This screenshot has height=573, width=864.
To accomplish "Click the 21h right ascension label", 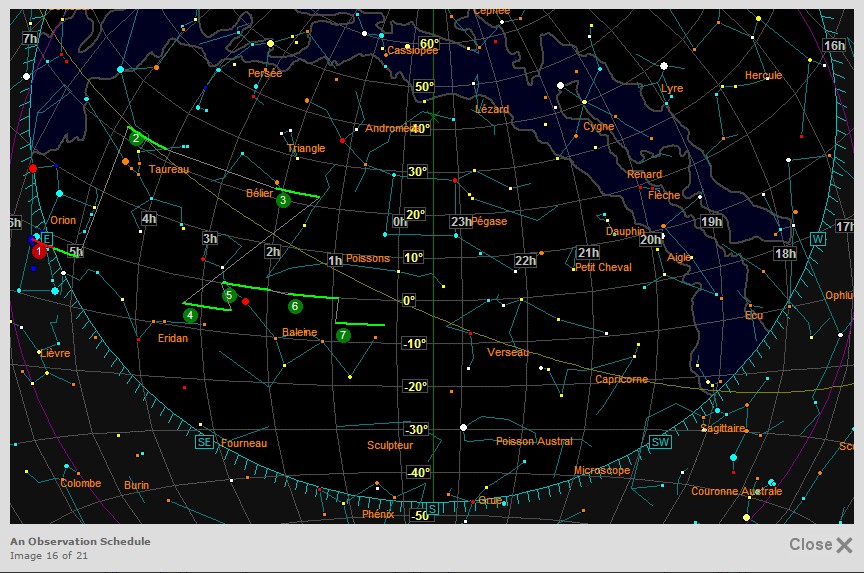I will pos(588,252).
